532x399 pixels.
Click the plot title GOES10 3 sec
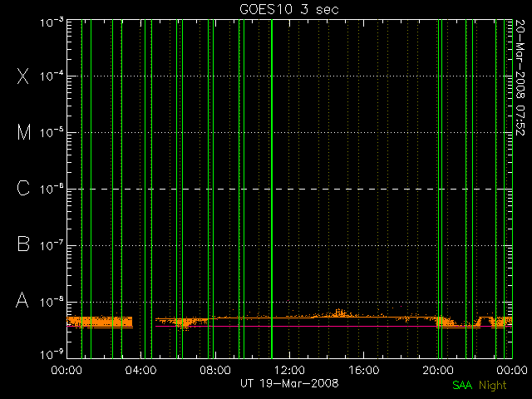tap(289, 9)
